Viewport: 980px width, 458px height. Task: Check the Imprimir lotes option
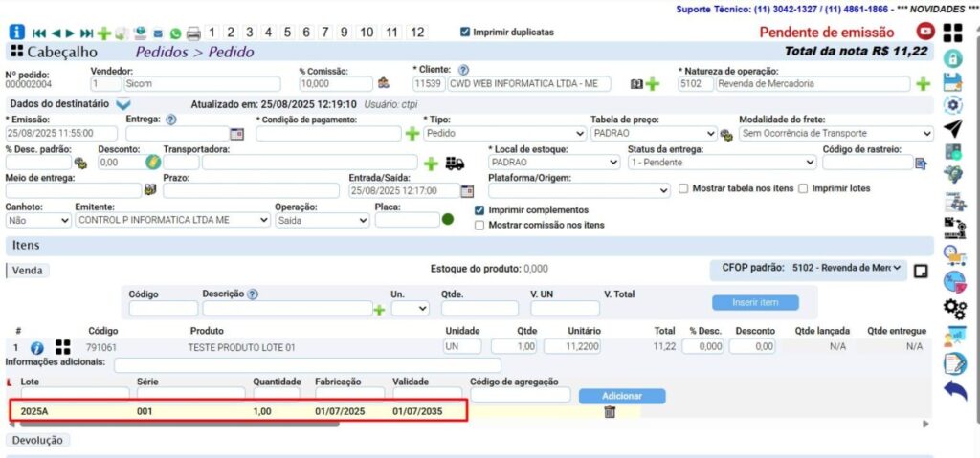804,188
